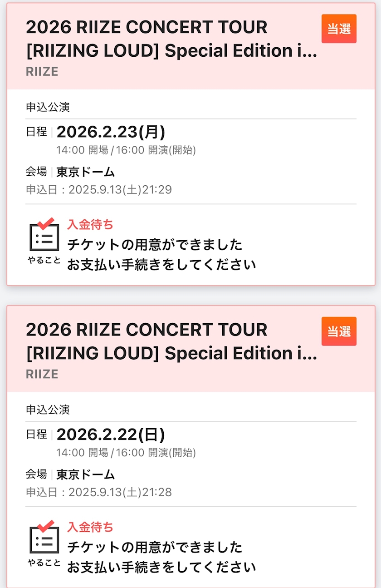
Task: Click the 2026.2.23(月) date
Action: (x=111, y=132)
